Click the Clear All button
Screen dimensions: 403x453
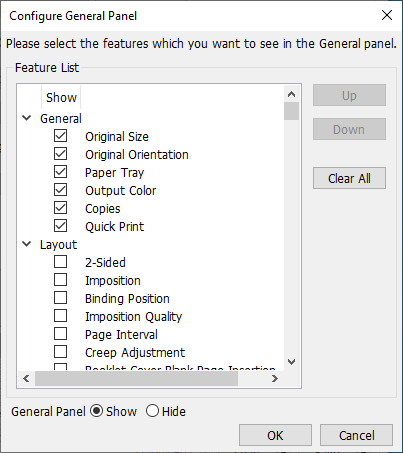click(349, 178)
